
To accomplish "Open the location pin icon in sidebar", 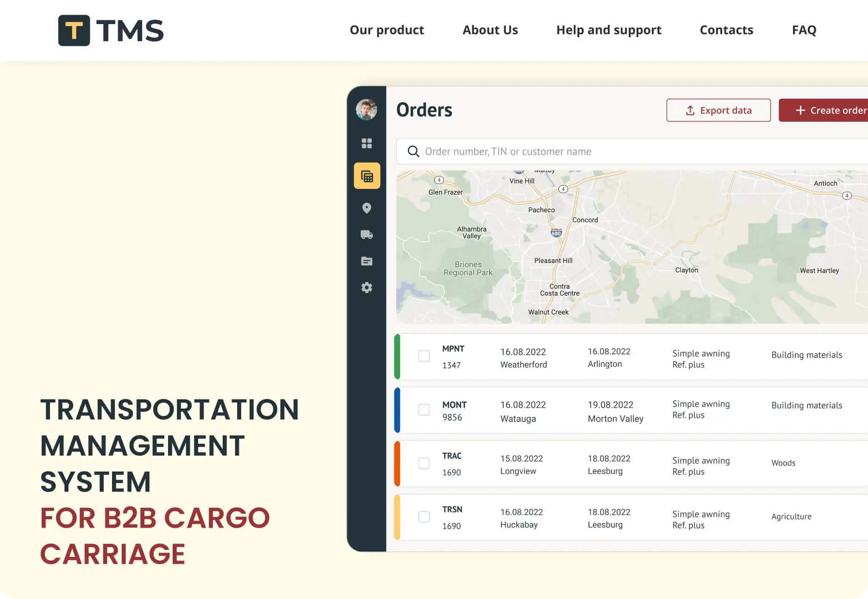I will pyautogui.click(x=367, y=208).
